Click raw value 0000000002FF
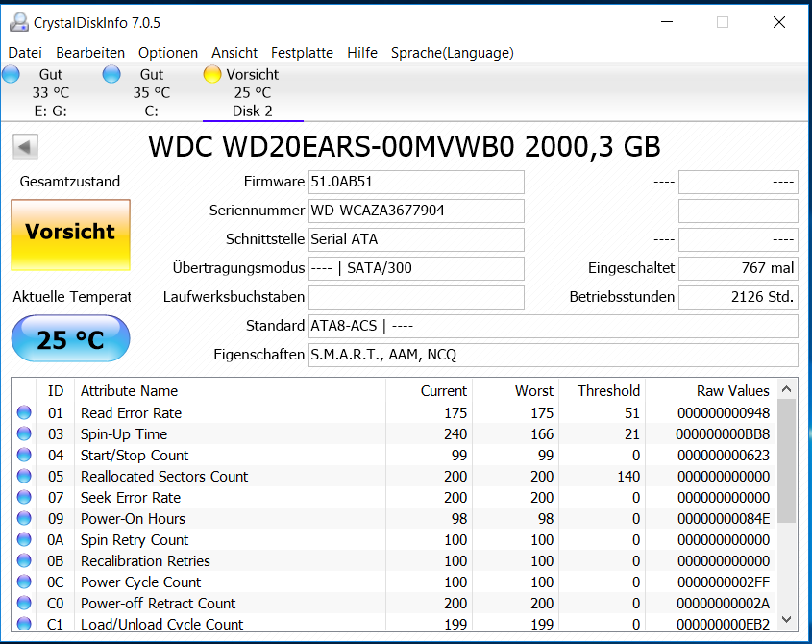Image resolution: width=812 pixels, height=644 pixels. click(724, 582)
